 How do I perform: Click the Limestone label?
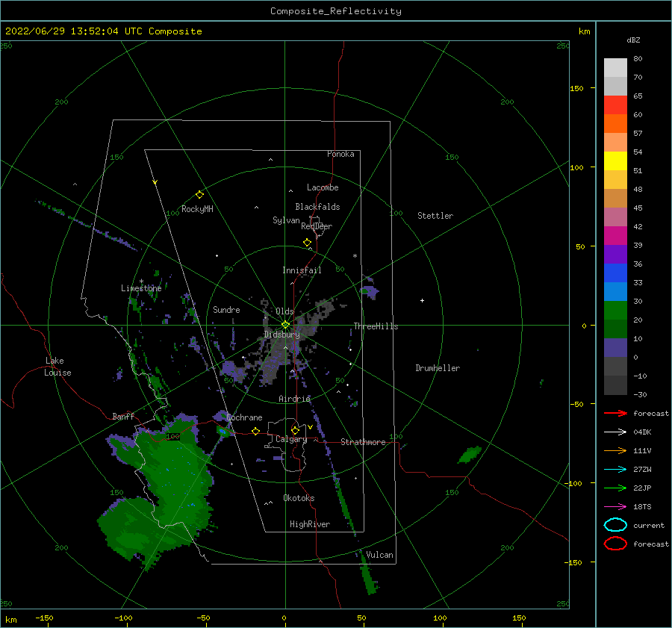point(141,288)
